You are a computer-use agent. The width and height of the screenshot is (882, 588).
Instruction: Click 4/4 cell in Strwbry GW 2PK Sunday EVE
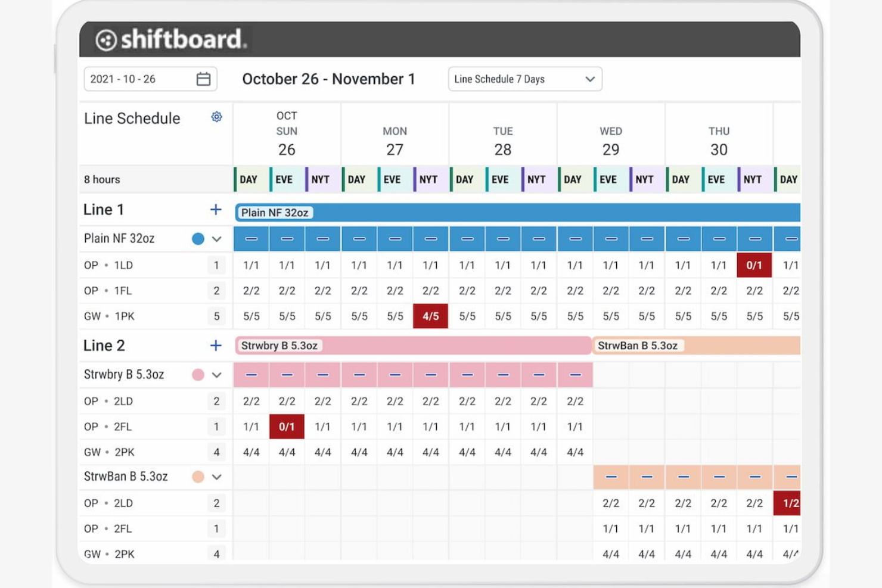(287, 452)
